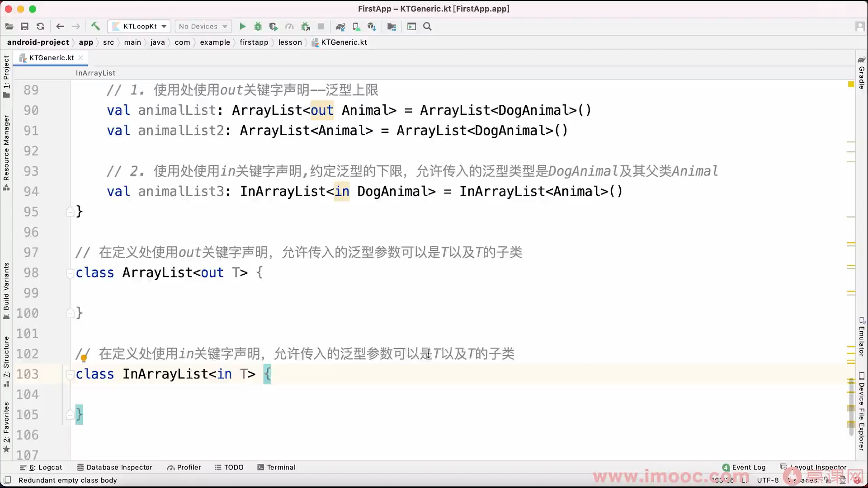Click fold end marker at line 100

coord(70,313)
